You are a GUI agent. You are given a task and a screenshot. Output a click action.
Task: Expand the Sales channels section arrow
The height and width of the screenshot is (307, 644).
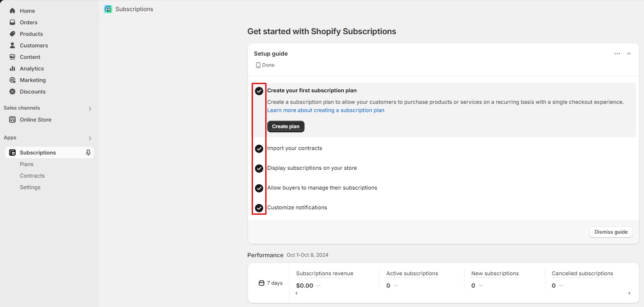coord(90,109)
